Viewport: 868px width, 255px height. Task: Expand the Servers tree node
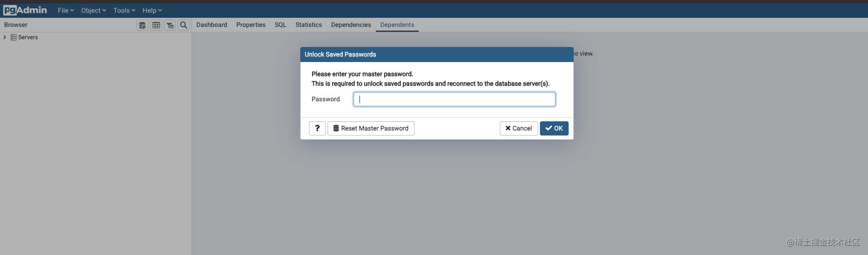(x=5, y=37)
